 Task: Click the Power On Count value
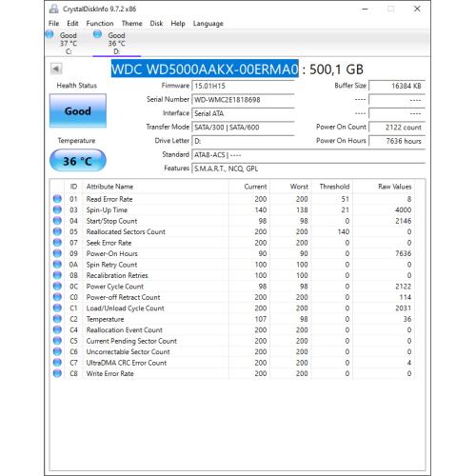397,128
